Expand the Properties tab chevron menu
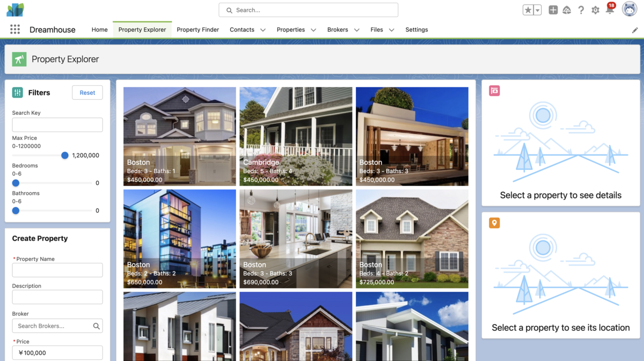 313,30
